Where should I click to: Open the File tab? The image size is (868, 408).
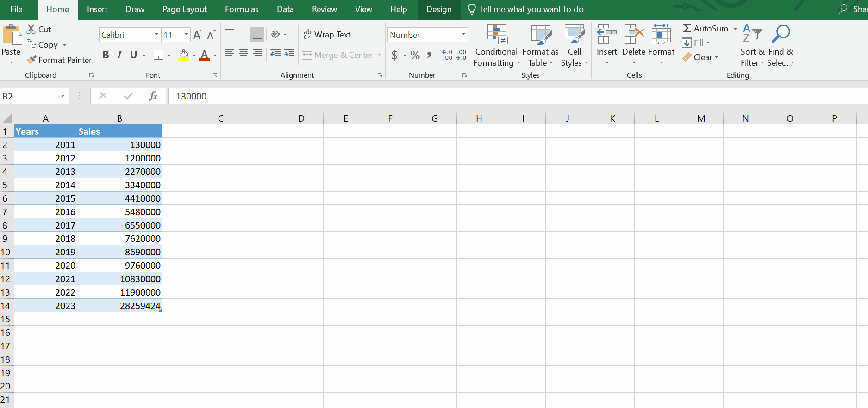tap(16, 9)
